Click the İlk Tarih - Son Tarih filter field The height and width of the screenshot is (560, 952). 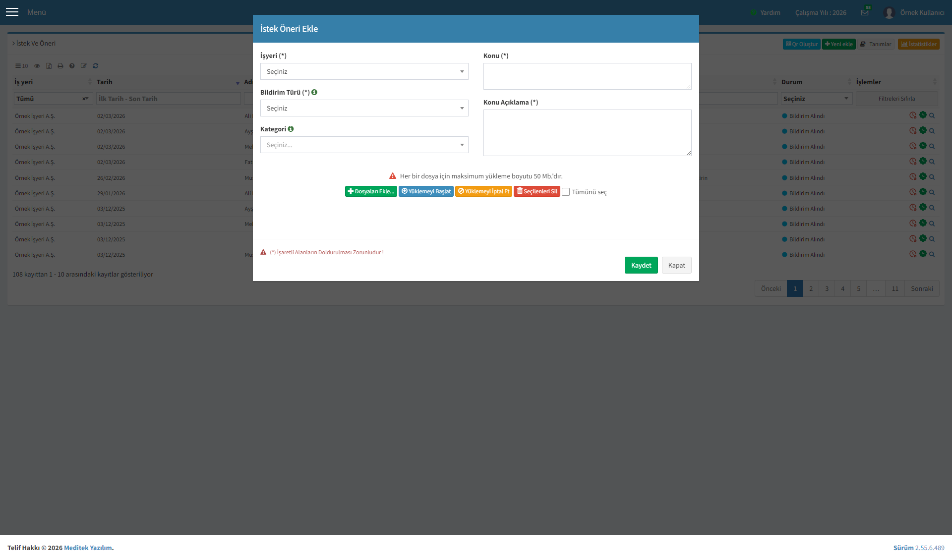coord(169,99)
